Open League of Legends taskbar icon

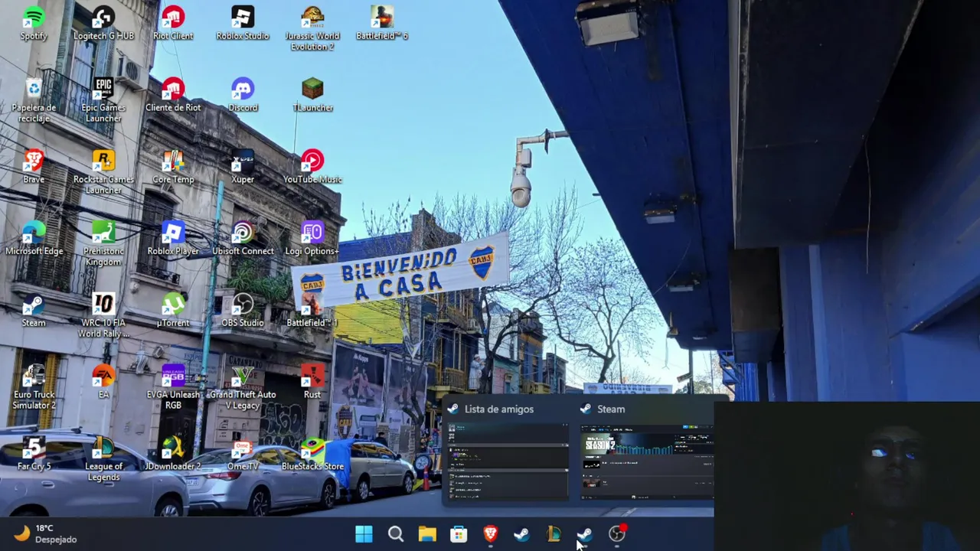point(553,534)
